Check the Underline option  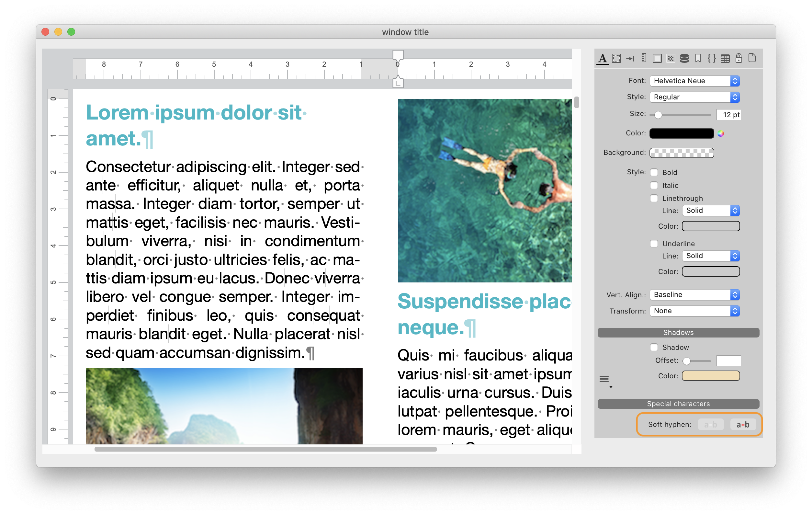pos(654,244)
